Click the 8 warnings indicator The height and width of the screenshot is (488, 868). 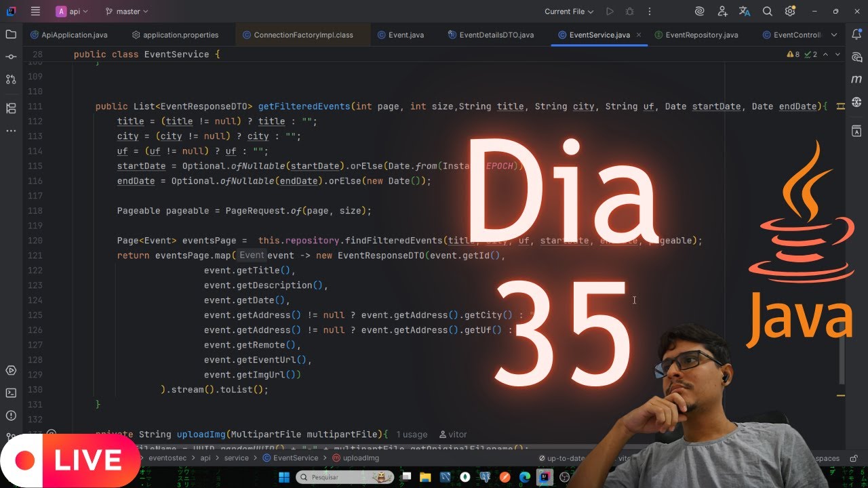click(793, 54)
